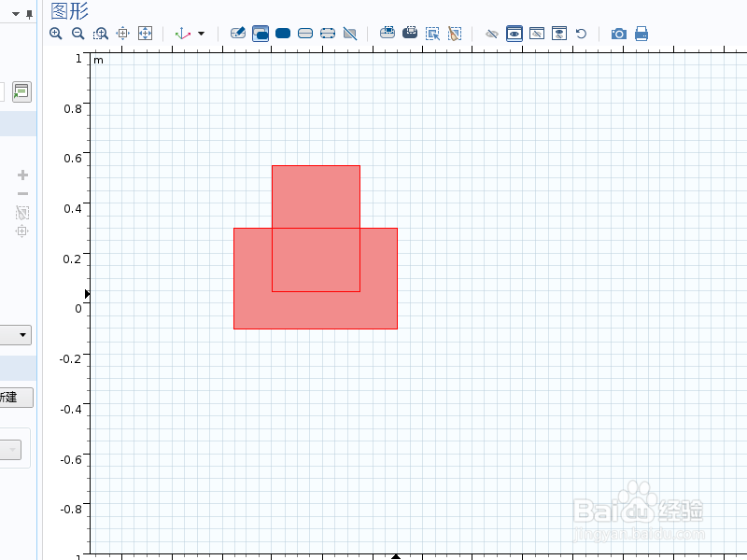Select the upper rectangle above the large rectangle
This screenshot has height=560, width=747.
[x=316, y=197]
